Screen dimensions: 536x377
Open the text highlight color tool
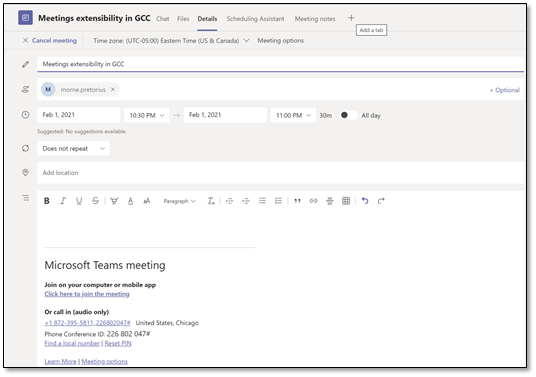coord(114,201)
